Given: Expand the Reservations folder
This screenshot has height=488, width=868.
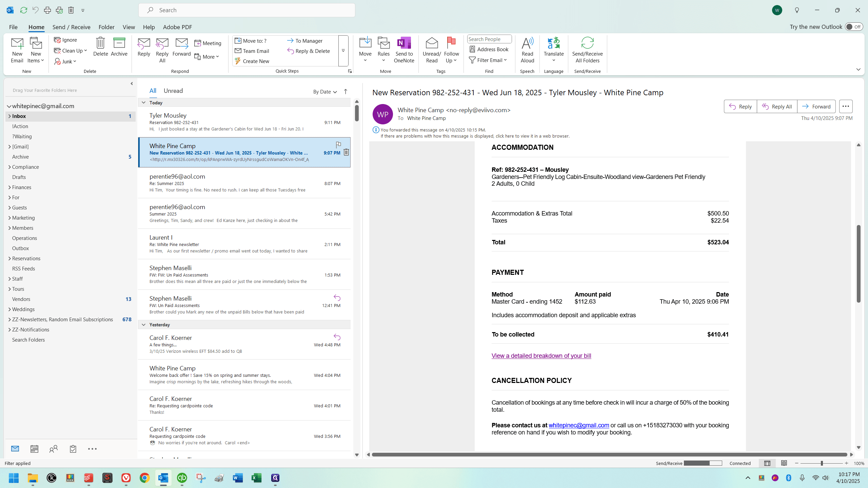Looking at the screenshot, I should pyautogui.click(x=9, y=259).
